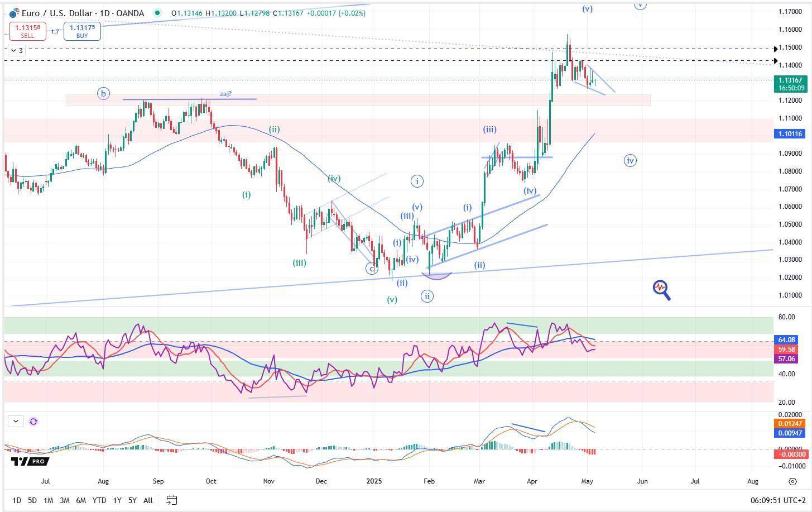This screenshot has width=812, height=512.
Task: Open the go-to-date calendar icon
Action: (x=172, y=500)
